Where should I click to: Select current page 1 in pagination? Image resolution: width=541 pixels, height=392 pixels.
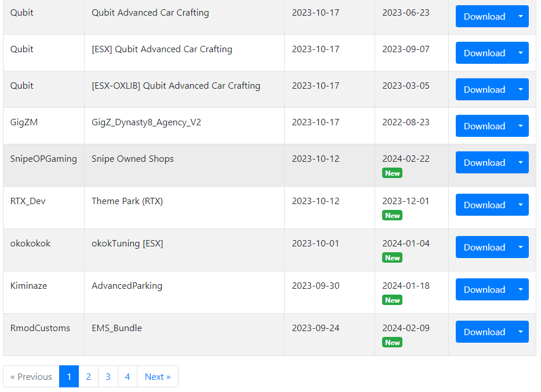(69, 376)
